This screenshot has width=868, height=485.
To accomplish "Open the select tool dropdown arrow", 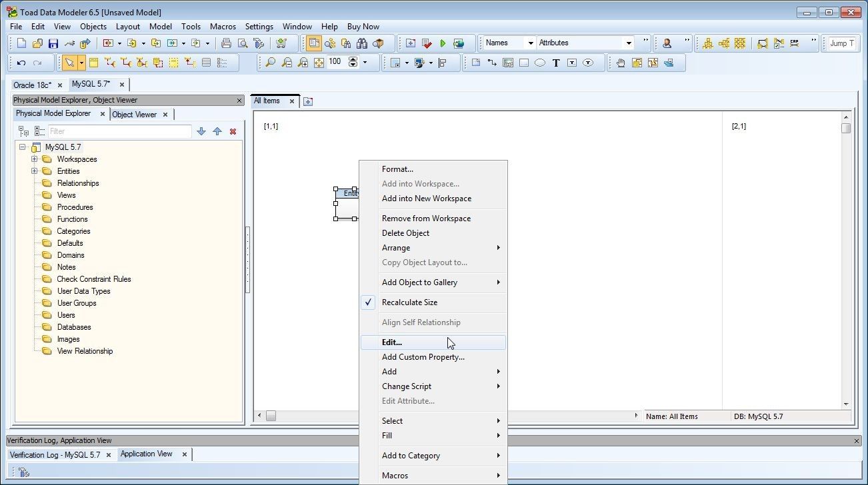I will click(81, 63).
